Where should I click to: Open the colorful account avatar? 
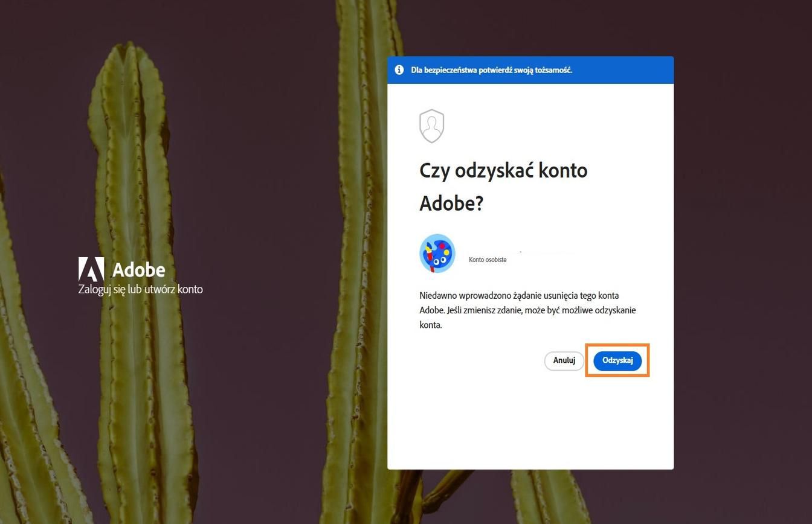pos(437,253)
